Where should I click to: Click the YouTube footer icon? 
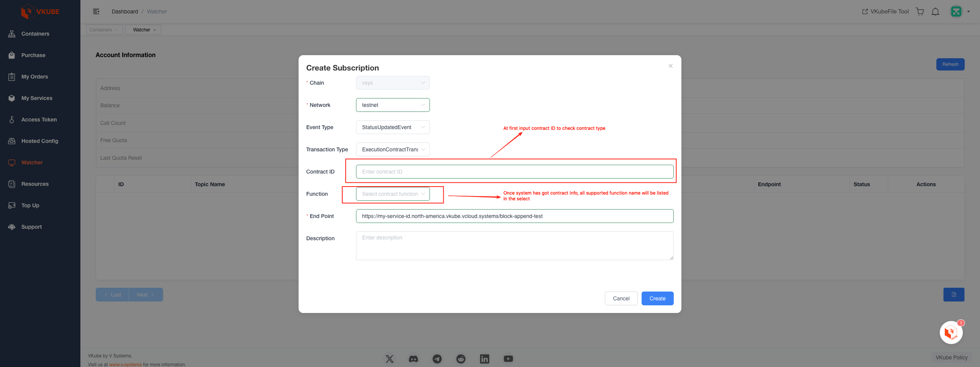click(x=508, y=359)
